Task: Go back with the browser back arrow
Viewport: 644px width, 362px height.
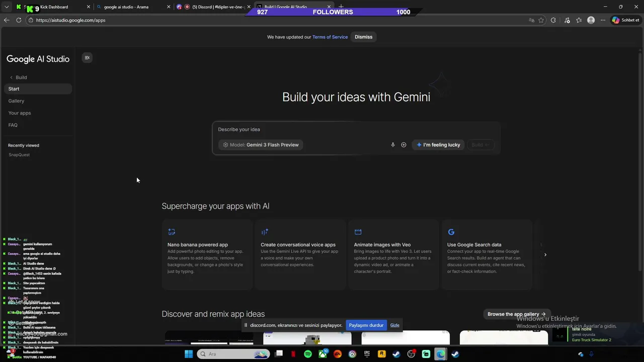Action: tap(7, 20)
